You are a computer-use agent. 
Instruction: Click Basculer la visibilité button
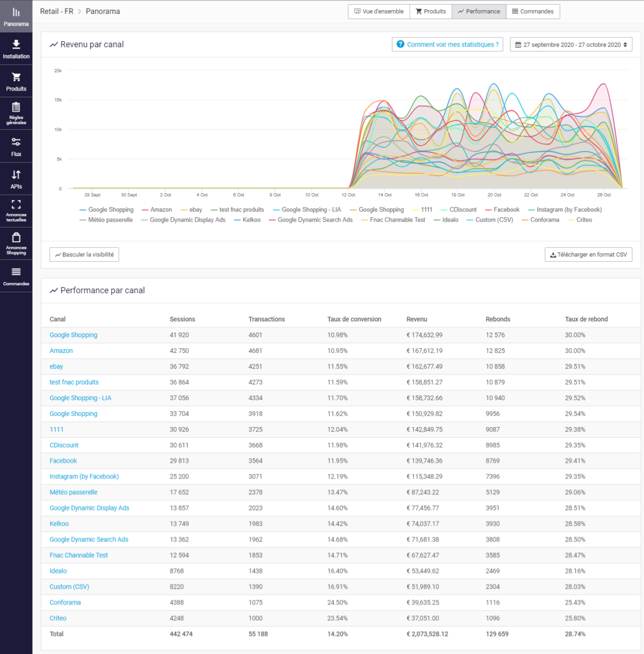tap(84, 255)
